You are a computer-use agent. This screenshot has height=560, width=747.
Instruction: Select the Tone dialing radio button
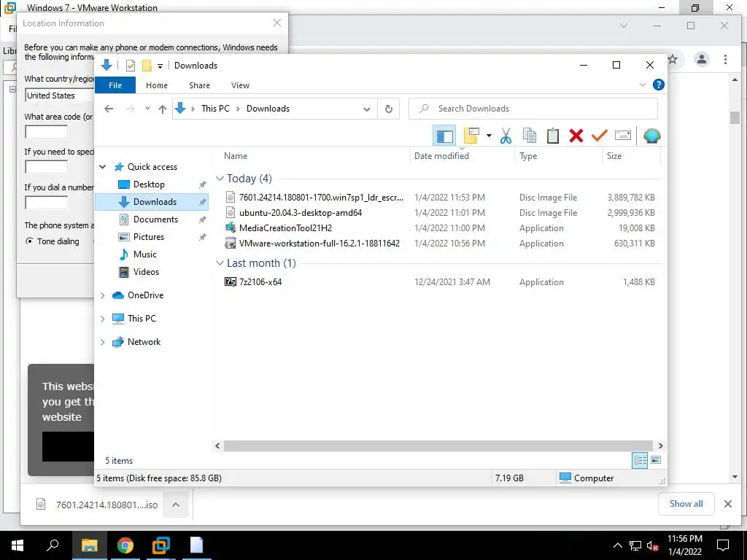click(29, 241)
